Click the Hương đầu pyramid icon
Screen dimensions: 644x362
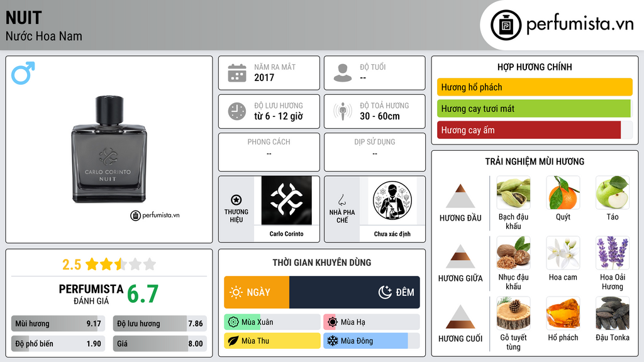coord(460,196)
